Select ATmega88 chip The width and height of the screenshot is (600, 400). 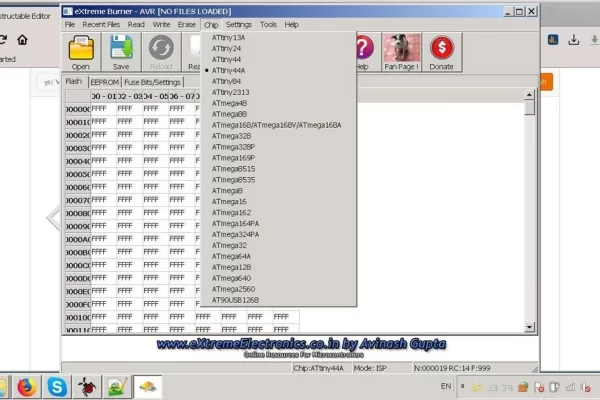coord(278,114)
